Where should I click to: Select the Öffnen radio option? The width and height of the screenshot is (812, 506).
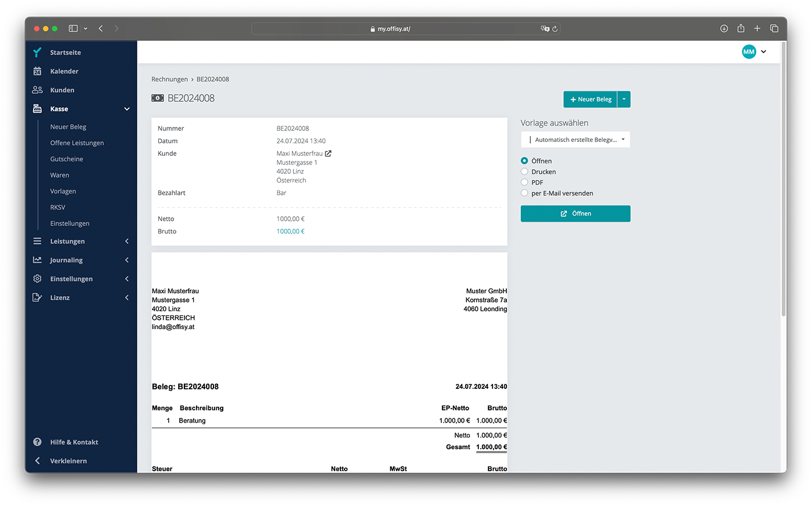pos(524,161)
